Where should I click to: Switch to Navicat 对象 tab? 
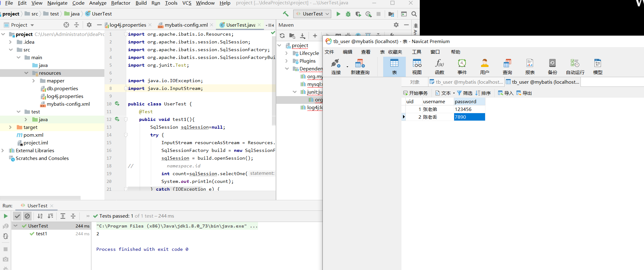[x=414, y=82]
